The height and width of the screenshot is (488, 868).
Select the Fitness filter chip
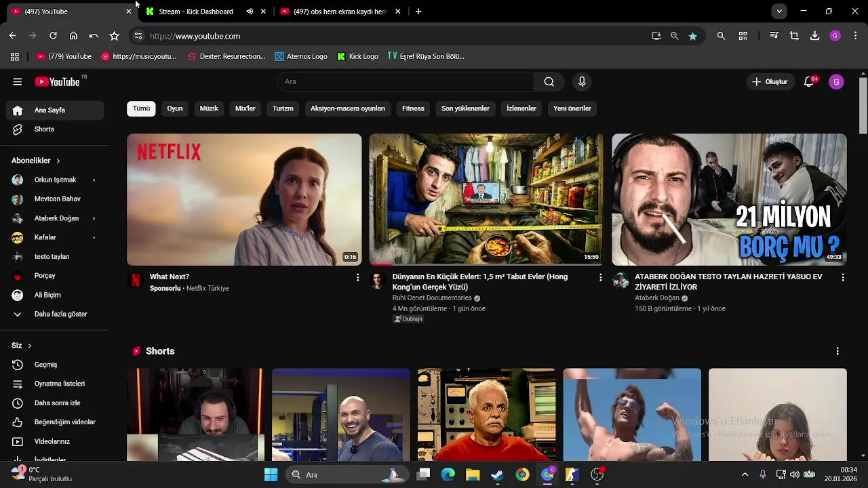pos(413,108)
